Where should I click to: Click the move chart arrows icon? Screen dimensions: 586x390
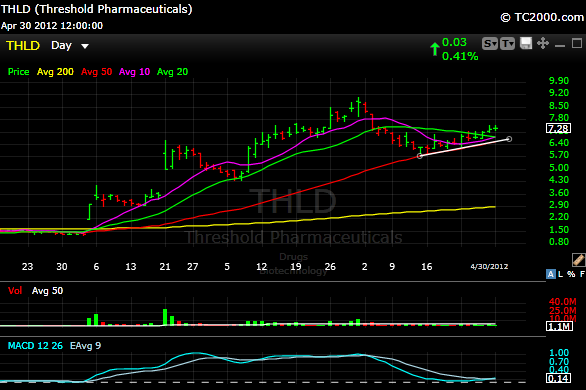tap(543, 43)
